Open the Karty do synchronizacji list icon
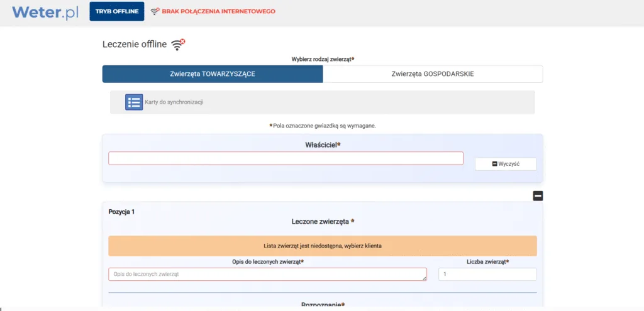The height and width of the screenshot is (311, 644). pos(134,102)
